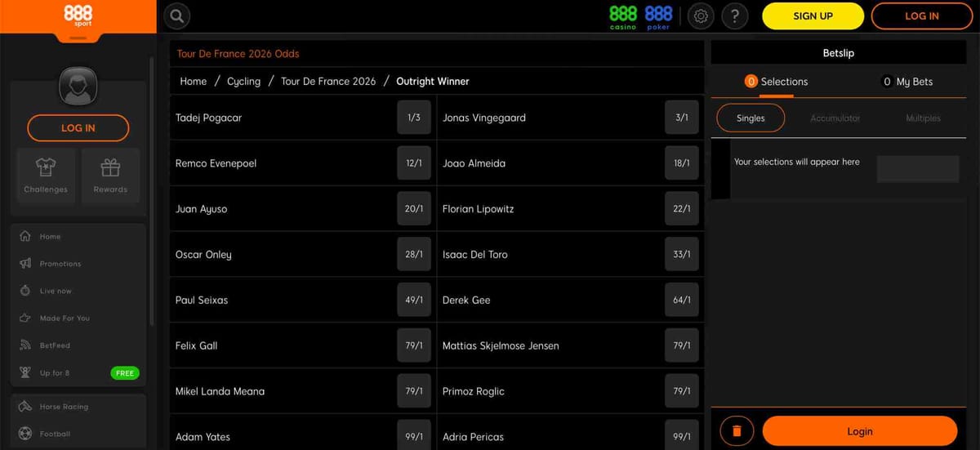Go to Home breadcrumb link
This screenshot has width=980, height=450.
pyautogui.click(x=194, y=82)
